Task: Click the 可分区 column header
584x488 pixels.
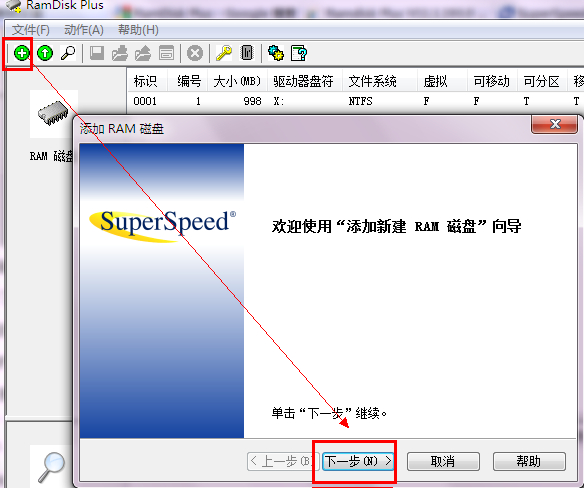Action: pyautogui.click(x=542, y=81)
